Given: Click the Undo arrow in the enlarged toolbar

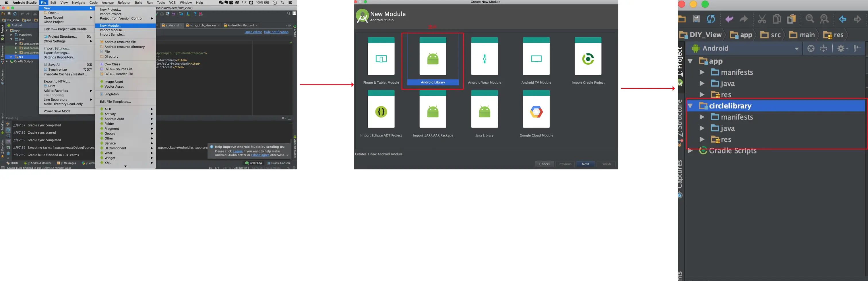Looking at the screenshot, I should tap(729, 19).
